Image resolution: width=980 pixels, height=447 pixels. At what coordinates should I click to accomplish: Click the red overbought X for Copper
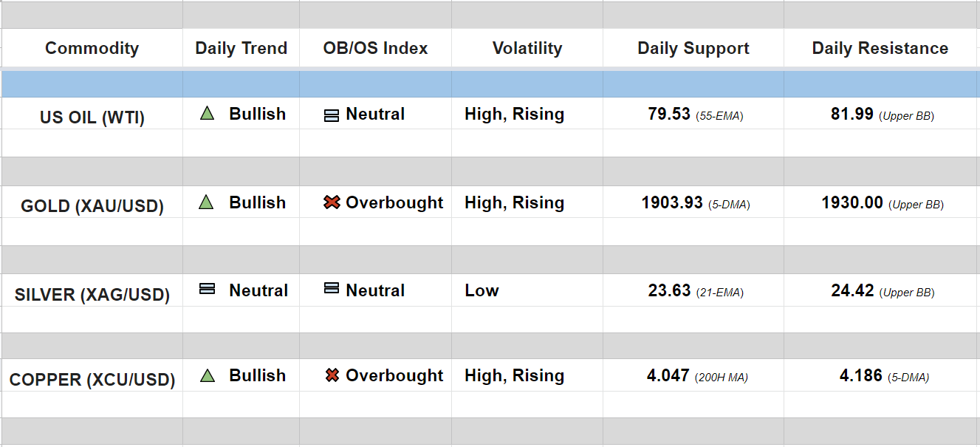click(x=332, y=376)
